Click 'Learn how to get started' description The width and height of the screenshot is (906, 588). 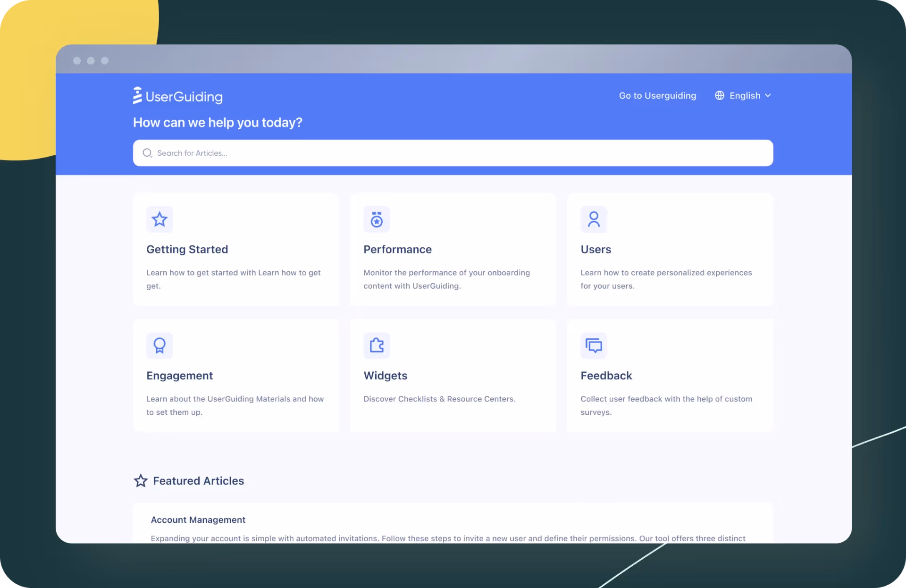(x=233, y=279)
